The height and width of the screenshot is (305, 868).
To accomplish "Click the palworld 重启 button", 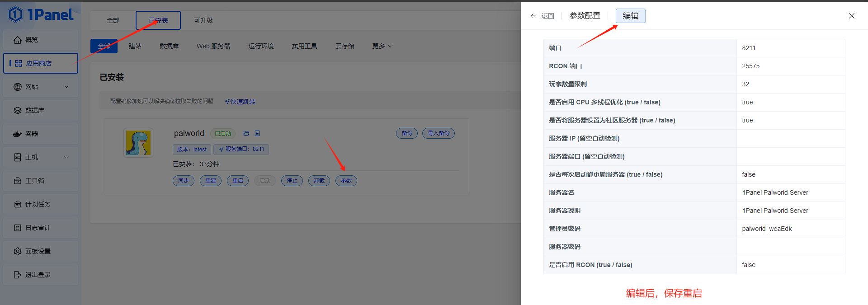I will click(x=238, y=181).
